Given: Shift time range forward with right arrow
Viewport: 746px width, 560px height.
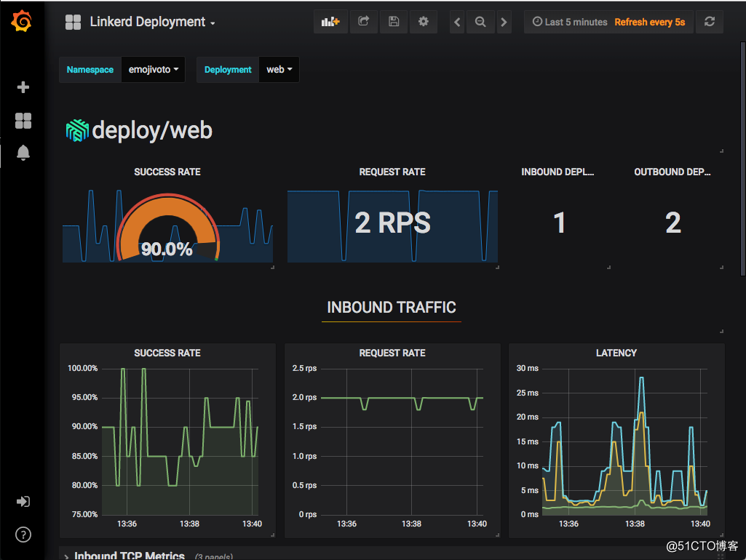Looking at the screenshot, I should pos(504,22).
